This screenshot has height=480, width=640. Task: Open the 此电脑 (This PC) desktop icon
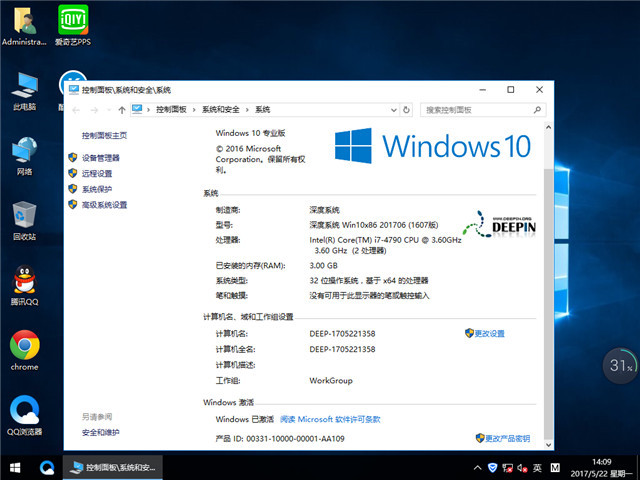[24, 91]
